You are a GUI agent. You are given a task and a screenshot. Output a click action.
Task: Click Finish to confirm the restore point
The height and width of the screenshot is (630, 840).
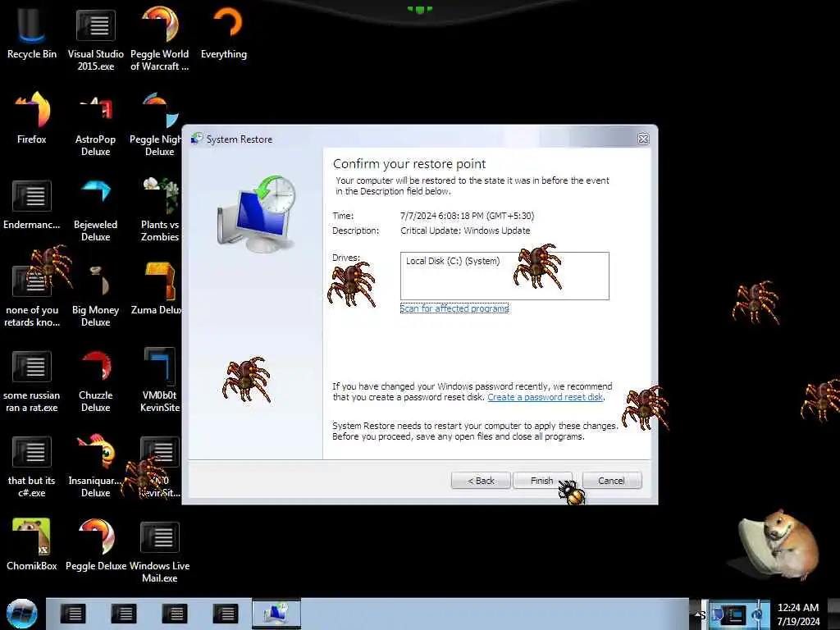[542, 481]
